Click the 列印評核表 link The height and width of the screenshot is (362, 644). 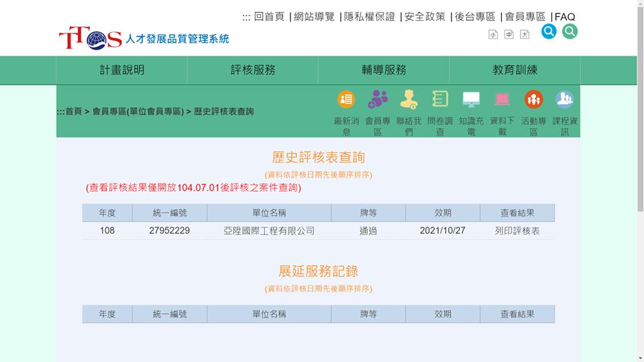(517, 231)
